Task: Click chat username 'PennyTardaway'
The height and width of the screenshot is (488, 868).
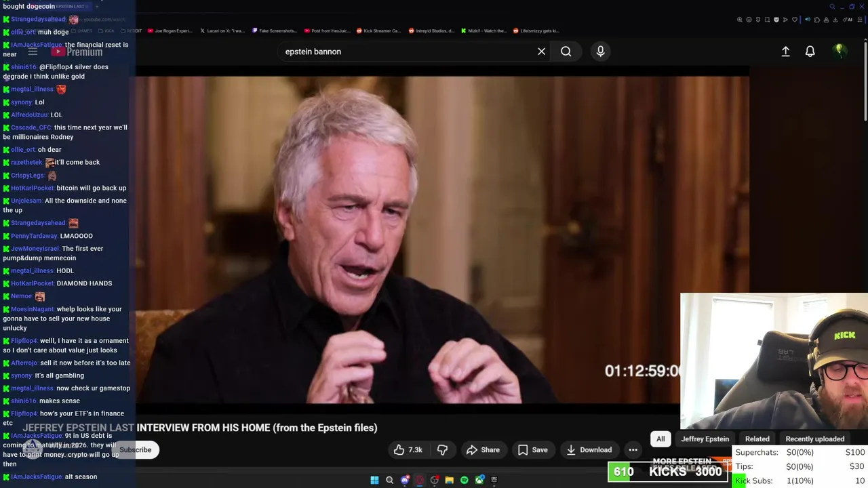Action: [34, 236]
